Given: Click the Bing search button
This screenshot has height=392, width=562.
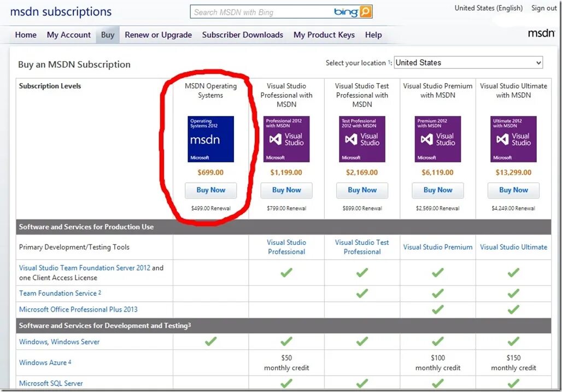Looking at the screenshot, I should (365, 11).
